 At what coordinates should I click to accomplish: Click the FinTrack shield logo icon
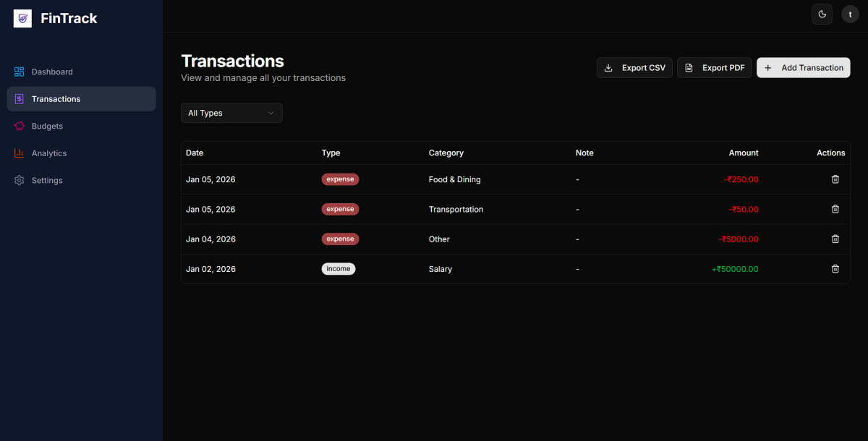[x=22, y=19]
